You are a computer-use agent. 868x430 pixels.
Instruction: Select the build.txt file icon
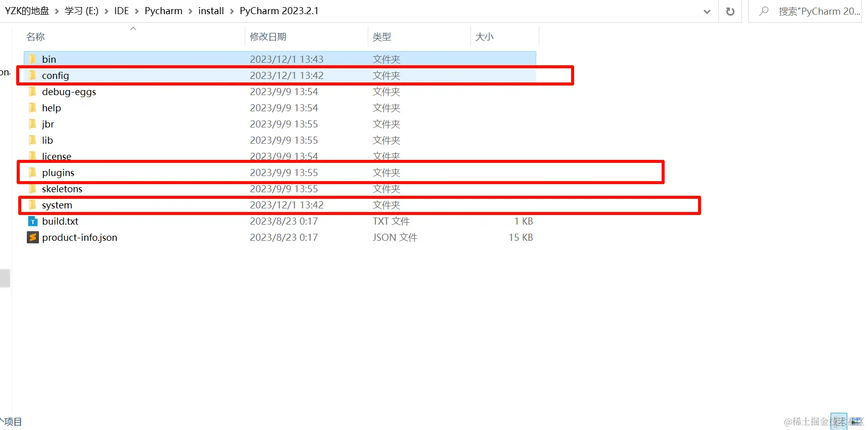click(x=33, y=221)
